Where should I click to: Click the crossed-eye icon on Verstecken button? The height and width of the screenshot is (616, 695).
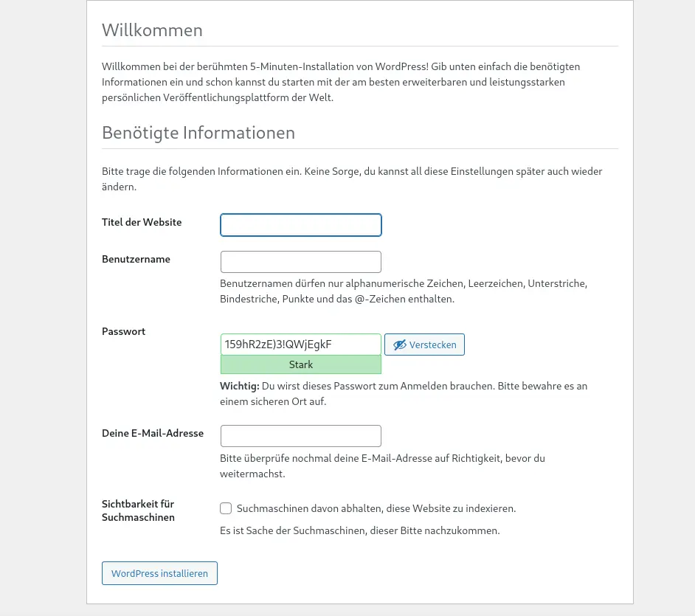400,345
